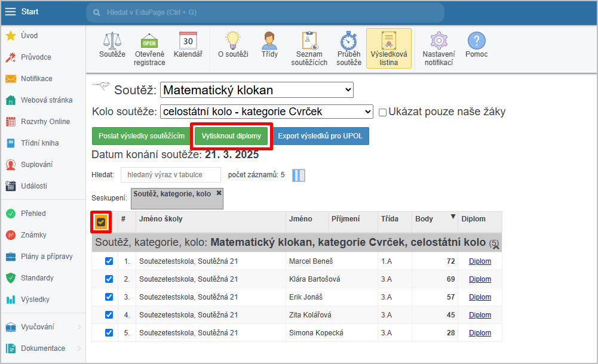This screenshot has height=364, width=598.
Task: Uncheck the row for Erik Jonáš
Action: 109,297
